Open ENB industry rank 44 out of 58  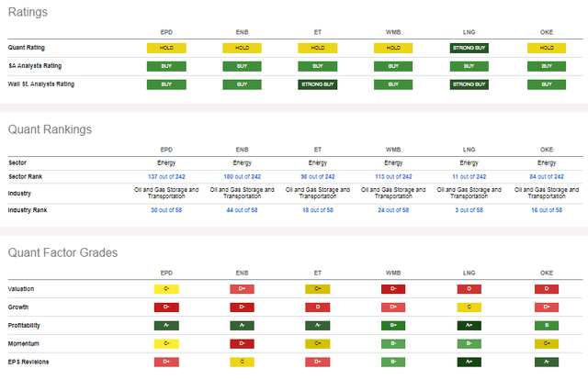[x=243, y=210]
